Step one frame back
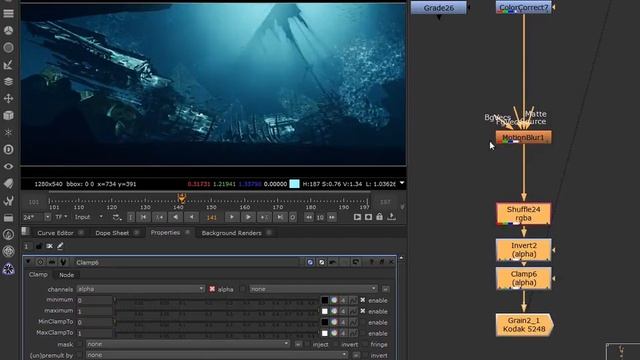The width and height of the screenshot is (640, 360). [x=191, y=217]
